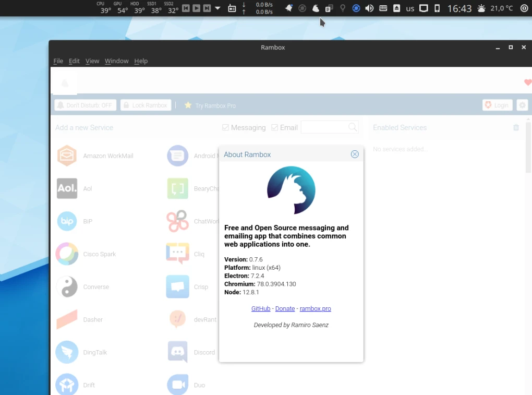
Task: Open the keyboard layout 'us' indicator
Action: coord(410,8)
